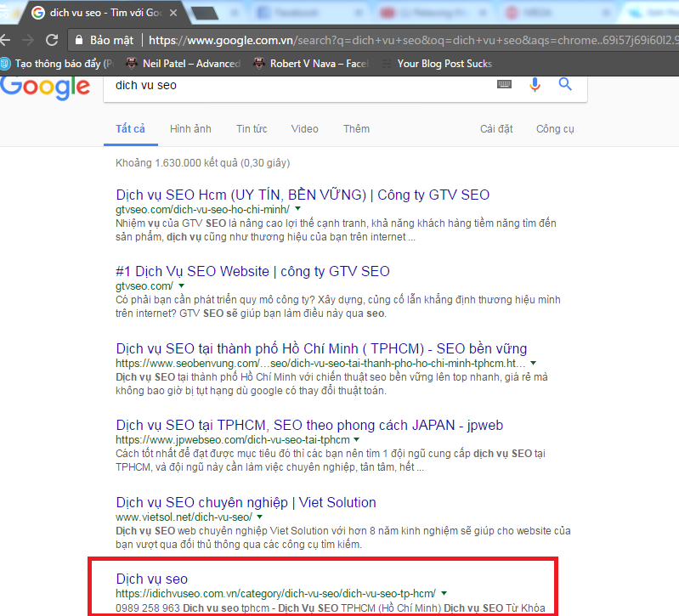679x616 pixels.
Task: Click 'Khoảng 1.630.000 kết quả' stats text
Action: [202, 163]
